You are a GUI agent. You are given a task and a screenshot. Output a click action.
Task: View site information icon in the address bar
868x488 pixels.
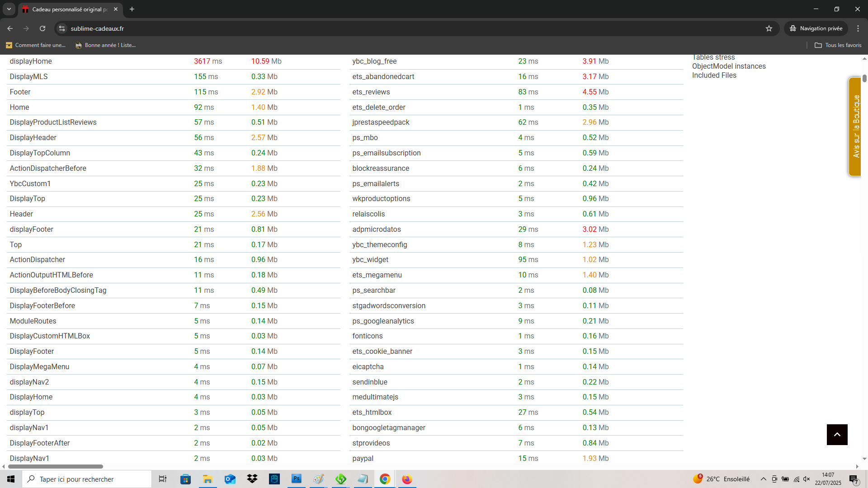tap(62, 28)
